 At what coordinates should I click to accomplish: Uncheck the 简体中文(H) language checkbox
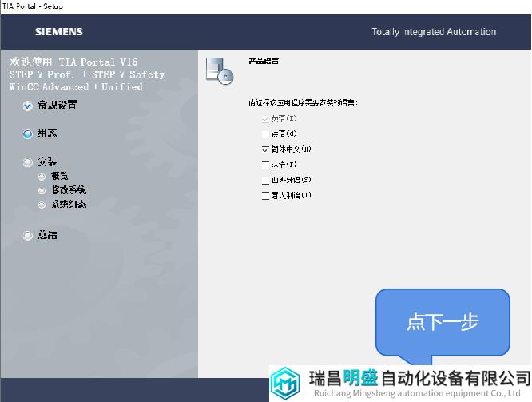pos(265,149)
